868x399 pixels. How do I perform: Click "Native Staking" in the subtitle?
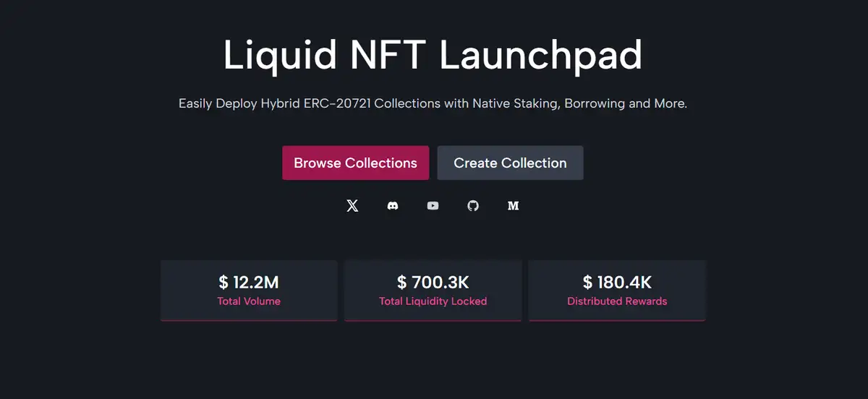(514, 103)
